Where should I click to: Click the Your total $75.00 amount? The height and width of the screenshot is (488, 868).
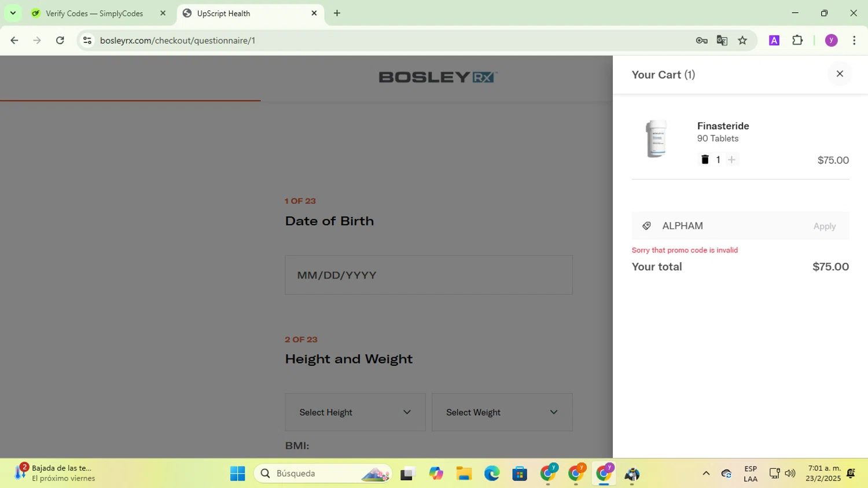click(830, 267)
